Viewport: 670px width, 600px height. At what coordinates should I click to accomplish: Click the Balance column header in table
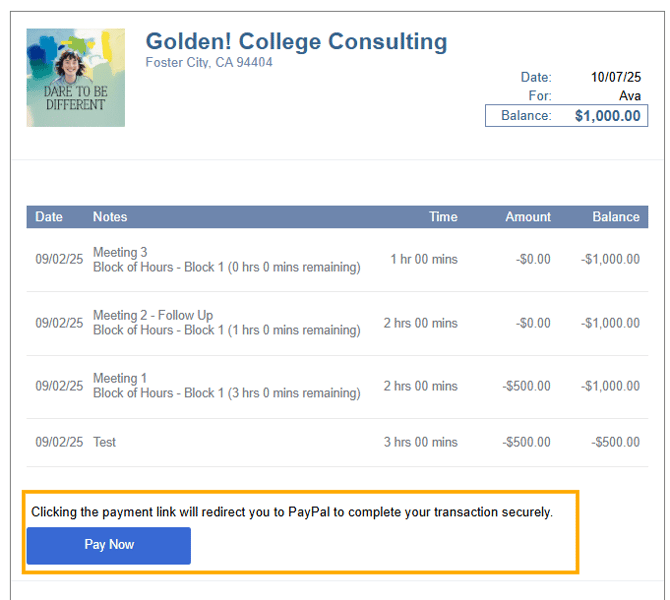pyautogui.click(x=615, y=217)
